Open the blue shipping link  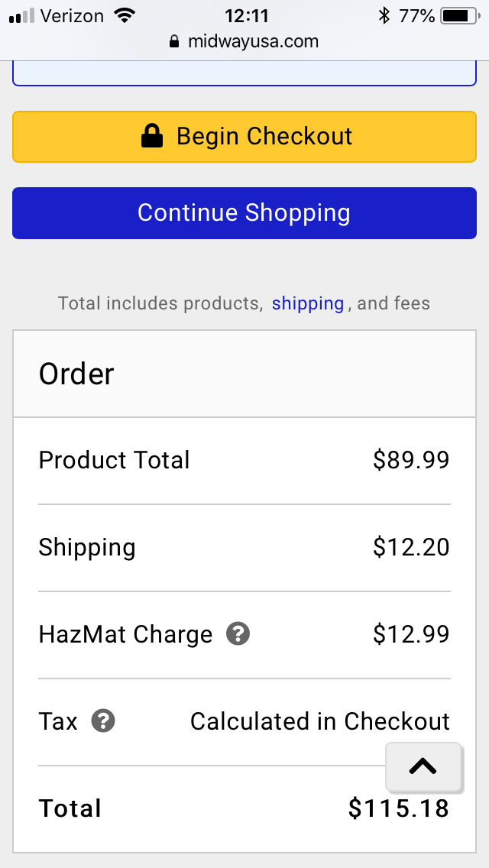tap(308, 303)
